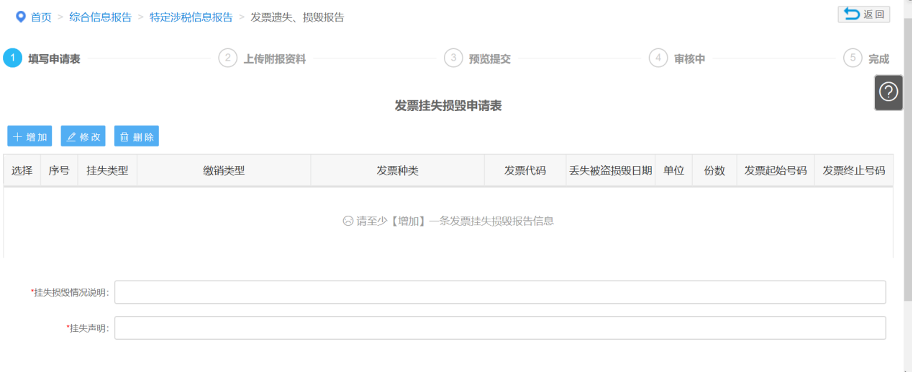The height and width of the screenshot is (372, 912).
Task: Click the 删除 delete button
Action: tap(137, 137)
